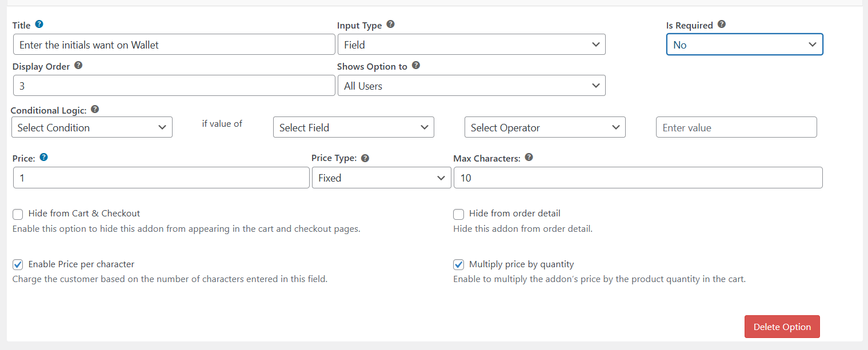Click the help icon next to Title

point(39,25)
